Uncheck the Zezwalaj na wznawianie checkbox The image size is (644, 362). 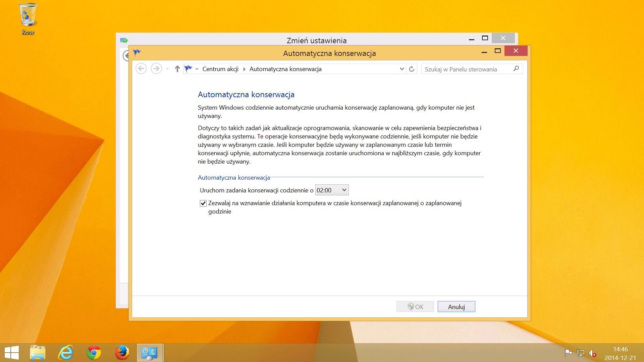point(203,203)
